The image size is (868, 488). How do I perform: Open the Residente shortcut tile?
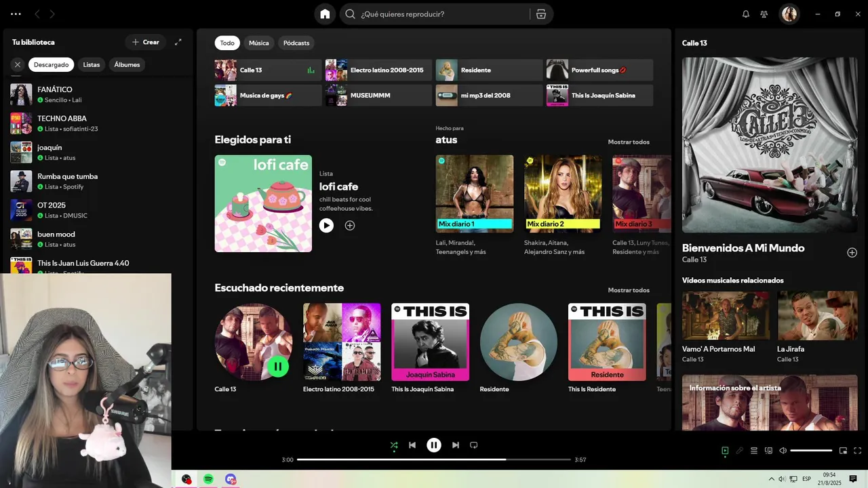(x=489, y=70)
